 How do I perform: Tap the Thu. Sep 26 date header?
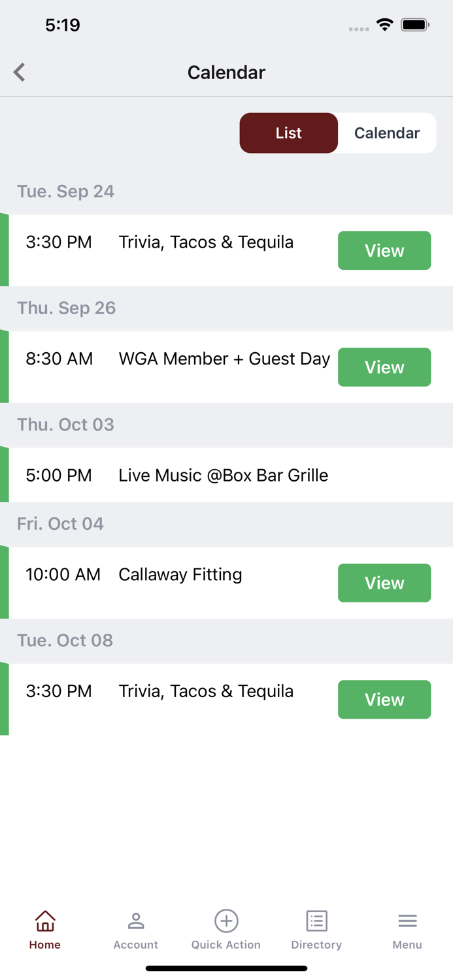coord(67,308)
